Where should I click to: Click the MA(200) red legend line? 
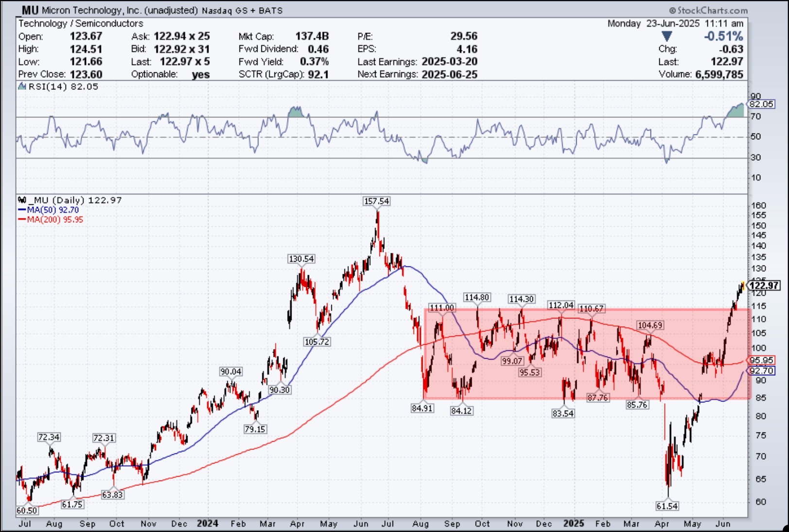[22, 220]
